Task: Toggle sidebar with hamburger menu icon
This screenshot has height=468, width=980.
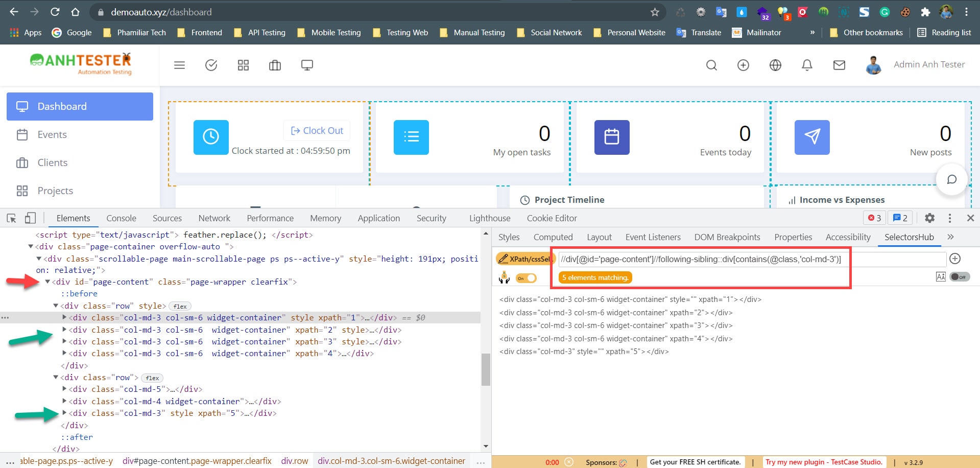Action: 179,65
